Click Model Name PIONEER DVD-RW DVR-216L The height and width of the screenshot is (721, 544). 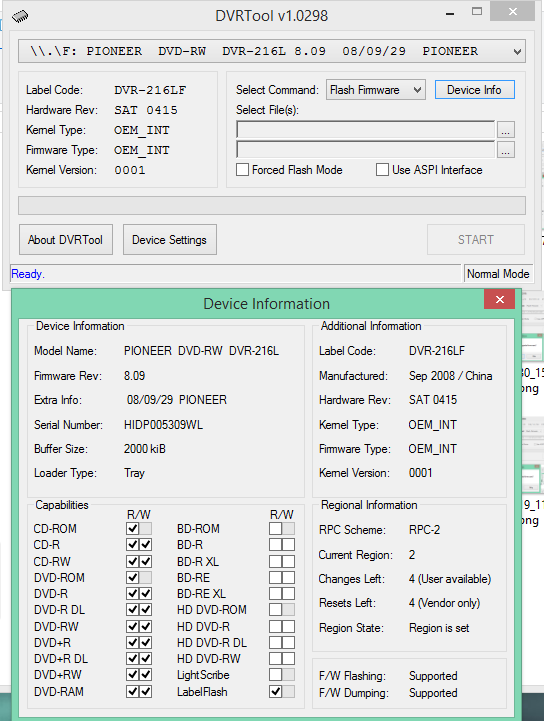point(201,351)
